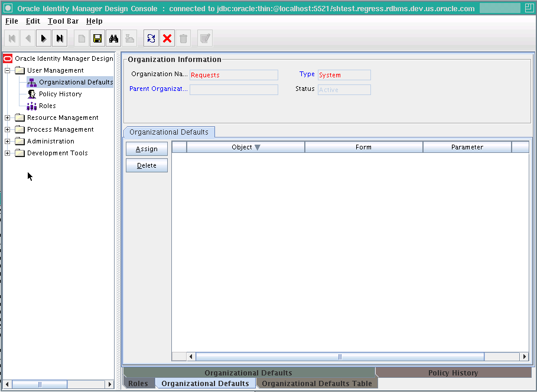Click the Organizational Defaults tree icon
This screenshot has height=392, width=537.
[x=32, y=82]
